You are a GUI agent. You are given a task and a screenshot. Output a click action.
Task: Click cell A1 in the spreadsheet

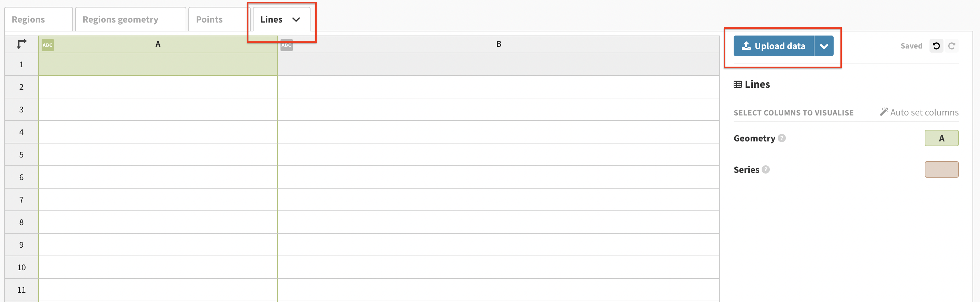pos(158,64)
